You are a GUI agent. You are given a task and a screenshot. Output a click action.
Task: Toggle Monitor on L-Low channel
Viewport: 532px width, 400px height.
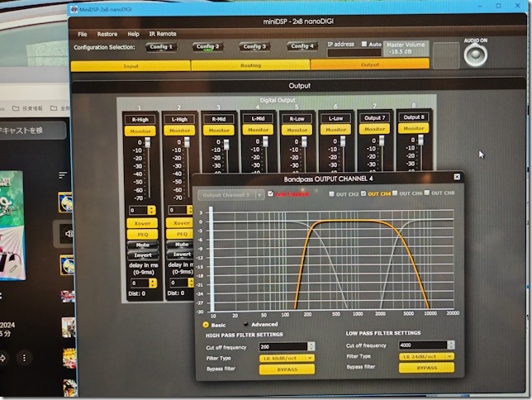[x=336, y=130]
